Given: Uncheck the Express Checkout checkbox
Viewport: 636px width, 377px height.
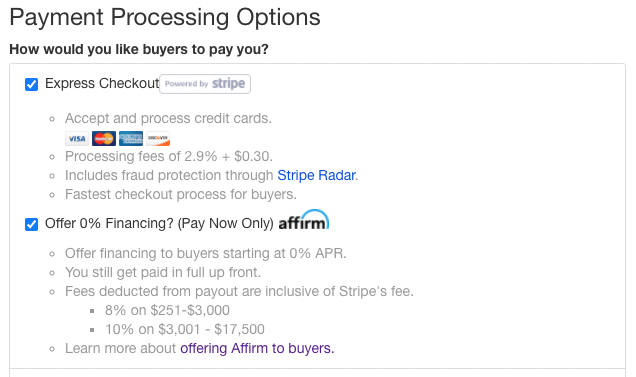Looking at the screenshot, I should click(32, 84).
